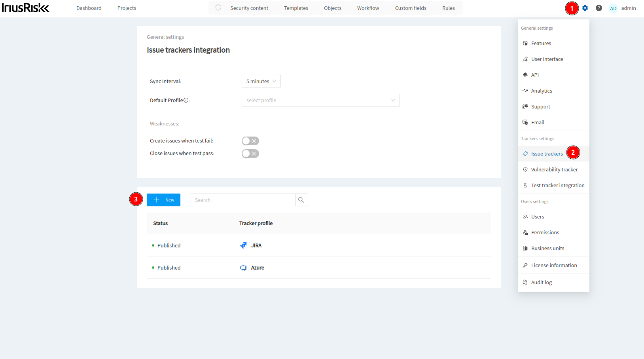644x359 pixels.
Task: Click the Audit log icon
Action: (x=525, y=282)
